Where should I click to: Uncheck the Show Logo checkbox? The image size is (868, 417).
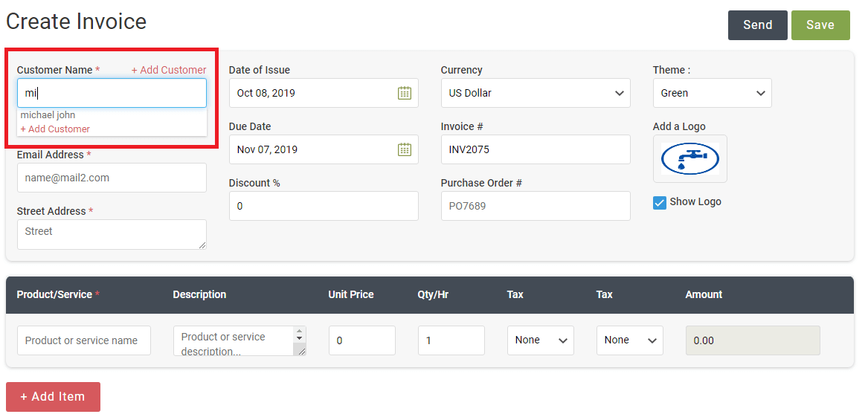(659, 202)
